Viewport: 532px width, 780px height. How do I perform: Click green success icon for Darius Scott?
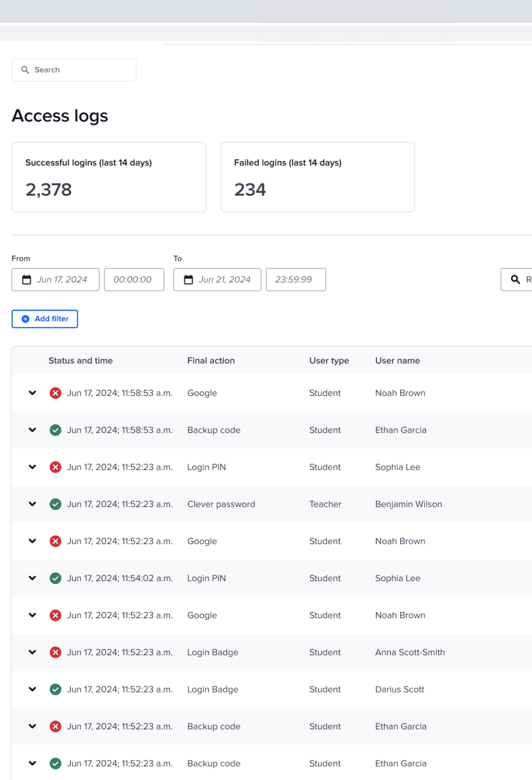pyautogui.click(x=55, y=689)
